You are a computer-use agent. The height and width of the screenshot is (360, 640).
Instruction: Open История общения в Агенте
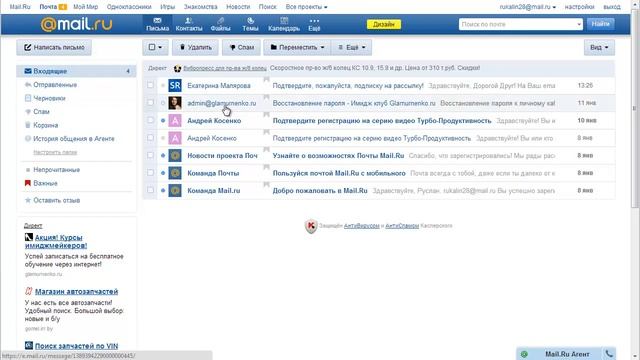[73, 138]
